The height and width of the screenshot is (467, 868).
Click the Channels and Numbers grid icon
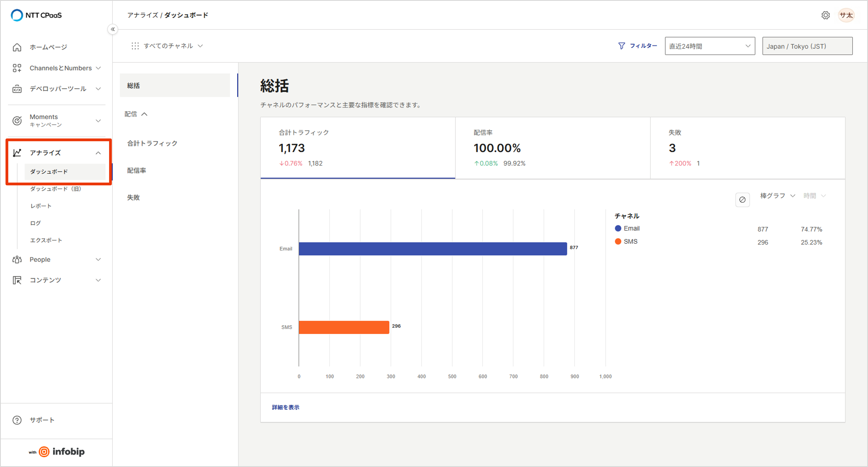click(17, 68)
